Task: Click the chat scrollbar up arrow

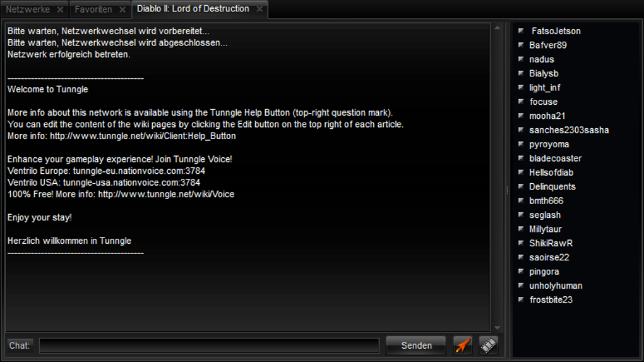Action: pos(498,28)
